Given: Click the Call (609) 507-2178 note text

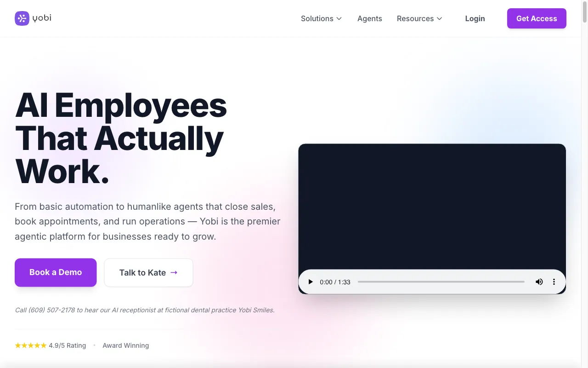Looking at the screenshot, I should 145,310.
